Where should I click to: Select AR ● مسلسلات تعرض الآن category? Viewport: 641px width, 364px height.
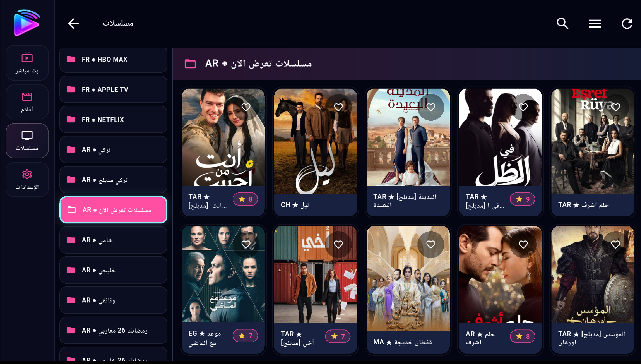(113, 210)
